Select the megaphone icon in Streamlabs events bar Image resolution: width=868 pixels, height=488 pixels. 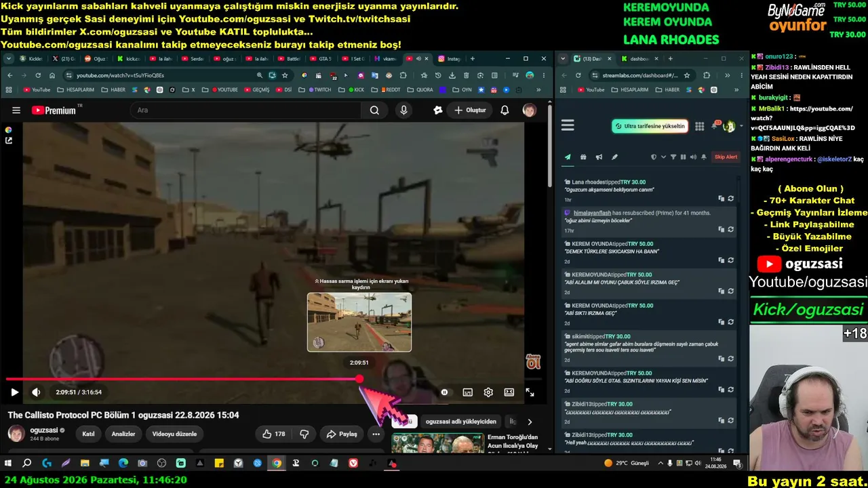[x=599, y=157]
